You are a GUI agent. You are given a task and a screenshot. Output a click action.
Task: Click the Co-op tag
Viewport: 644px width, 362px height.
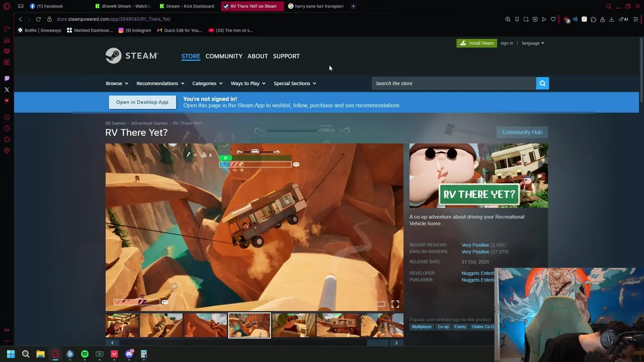click(x=443, y=327)
